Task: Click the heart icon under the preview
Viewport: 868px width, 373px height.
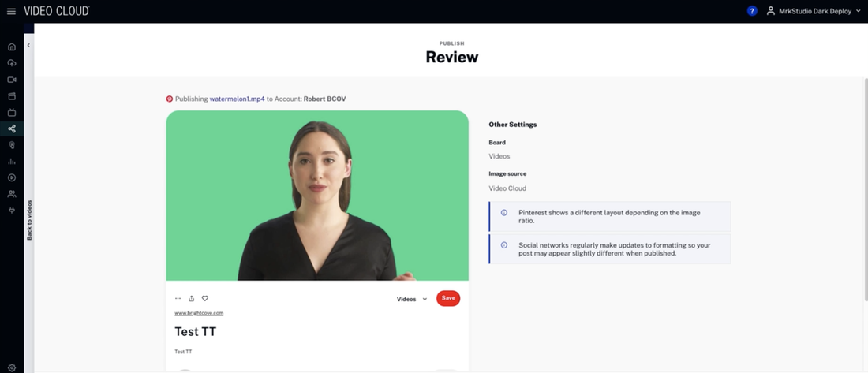Action: pos(205,298)
